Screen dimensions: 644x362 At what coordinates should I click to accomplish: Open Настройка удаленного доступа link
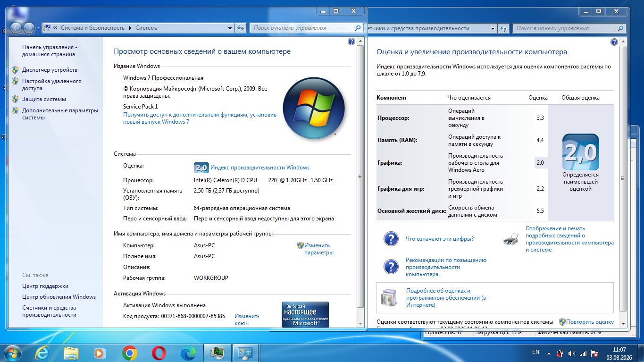click(52, 84)
